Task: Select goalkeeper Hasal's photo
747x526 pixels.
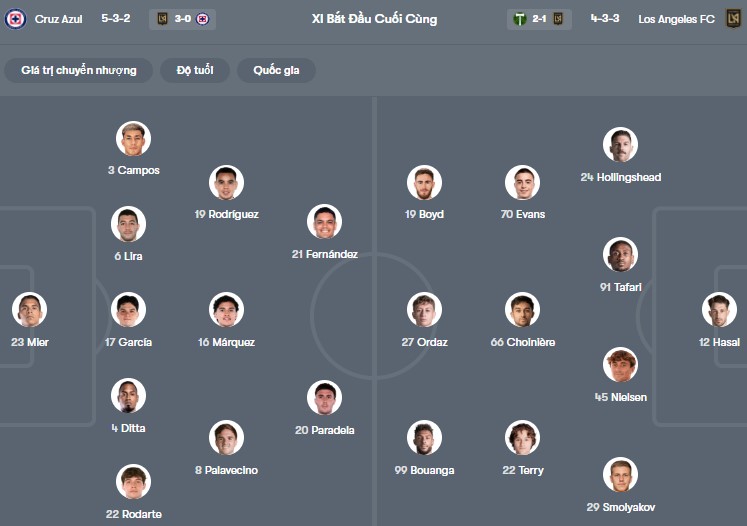Action: (x=719, y=310)
